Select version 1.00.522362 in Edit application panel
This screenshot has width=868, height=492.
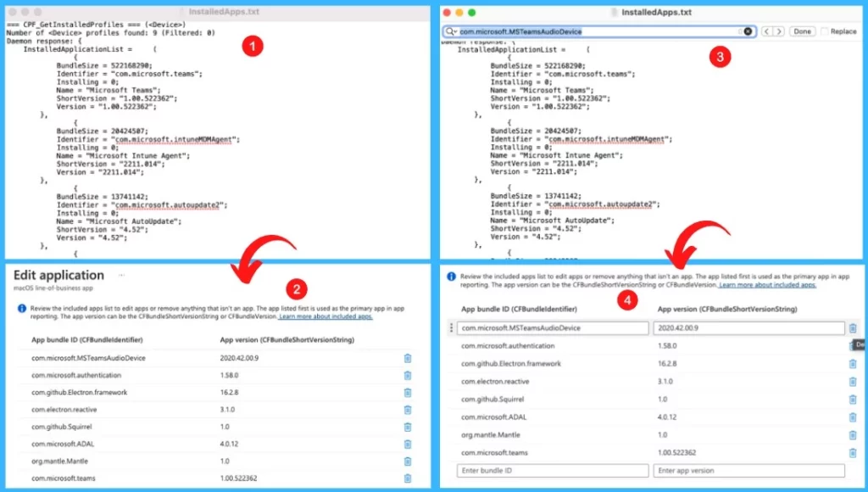tap(238, 478)
